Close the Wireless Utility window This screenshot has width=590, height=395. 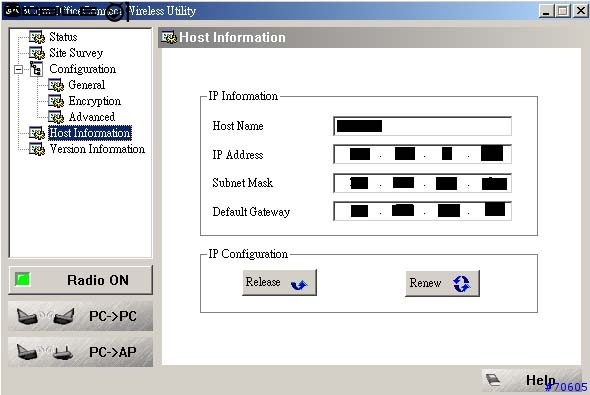pyautogui.click(x=581, y=11)
